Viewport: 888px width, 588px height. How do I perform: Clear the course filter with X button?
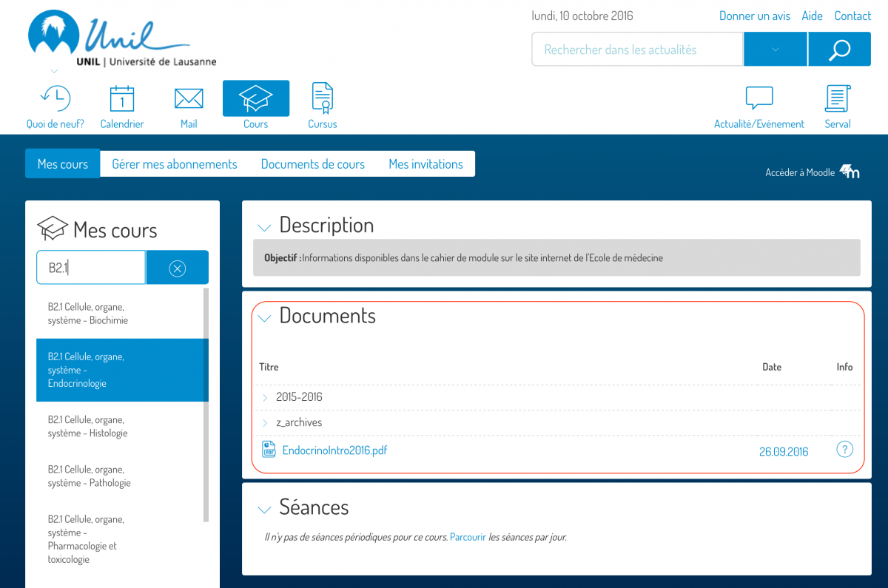(x=178, y=268)
